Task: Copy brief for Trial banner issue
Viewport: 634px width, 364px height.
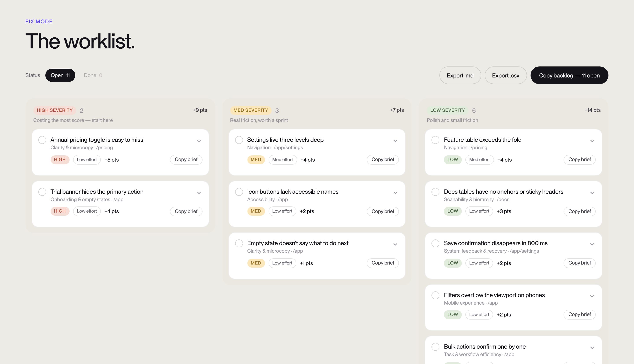Action: click(186, 211)
